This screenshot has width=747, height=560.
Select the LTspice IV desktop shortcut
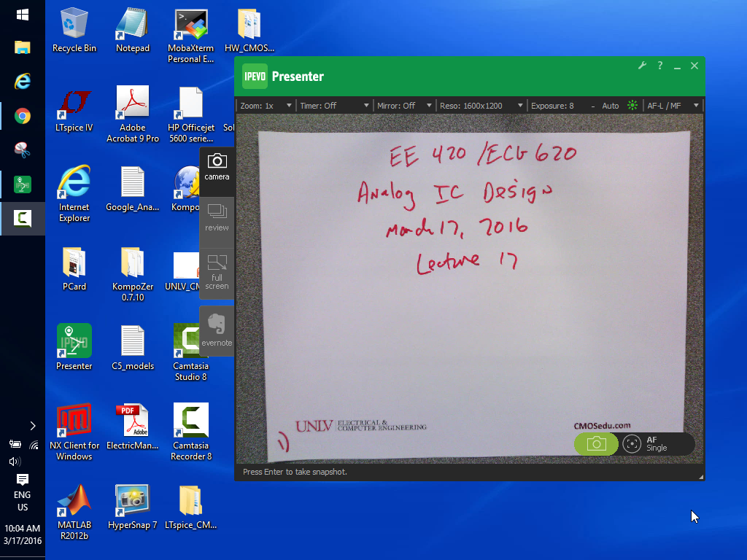point(74,109)
